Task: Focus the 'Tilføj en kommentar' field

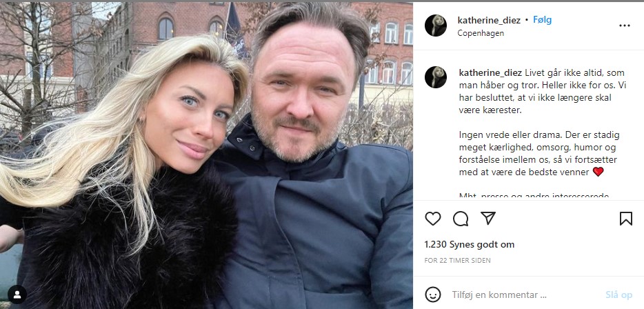Action: [525, 295]
